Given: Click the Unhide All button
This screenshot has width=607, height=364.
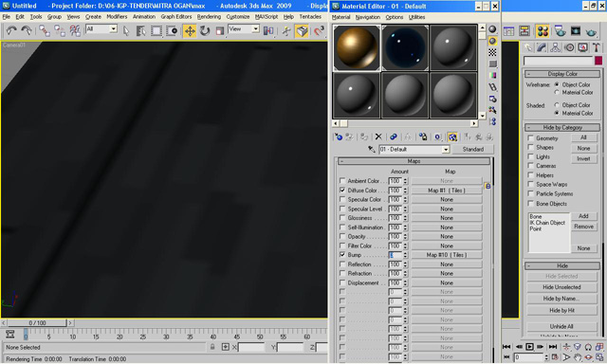Looking at the screenshot, I should (561, 326).
